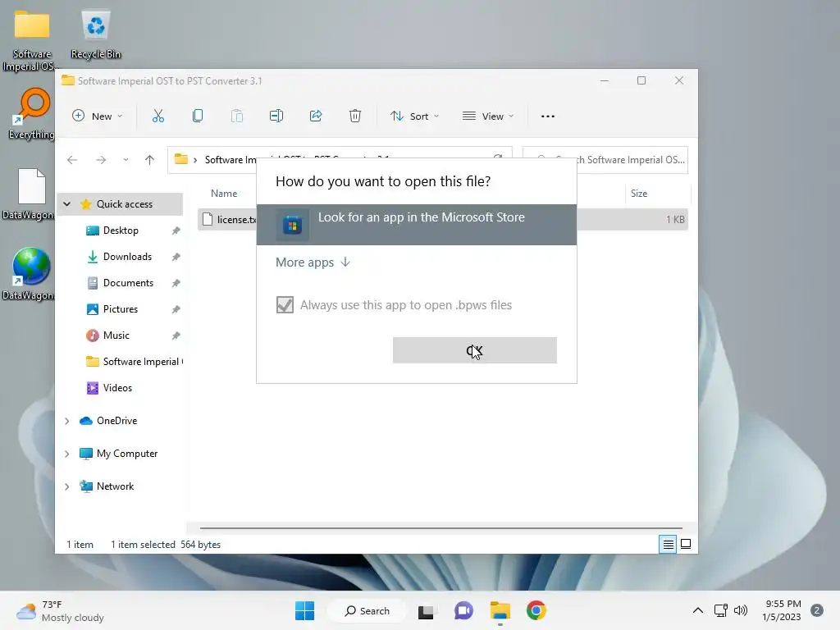Expand the My Computer tree node
This screenshot has width=840, height=630.
pos(67,454)
